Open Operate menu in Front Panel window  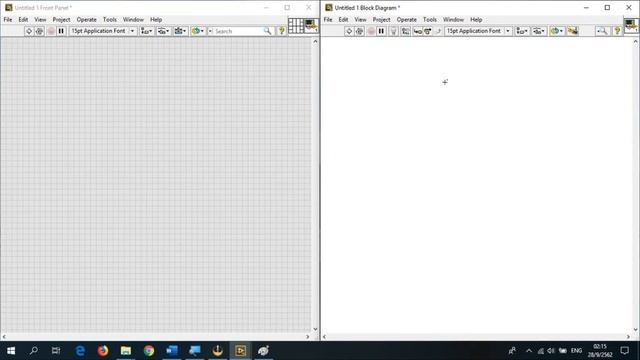[87, 20]
